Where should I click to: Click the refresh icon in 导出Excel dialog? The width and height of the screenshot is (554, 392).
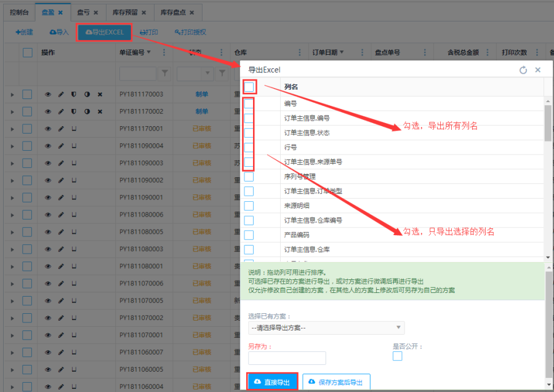[523, 70]
